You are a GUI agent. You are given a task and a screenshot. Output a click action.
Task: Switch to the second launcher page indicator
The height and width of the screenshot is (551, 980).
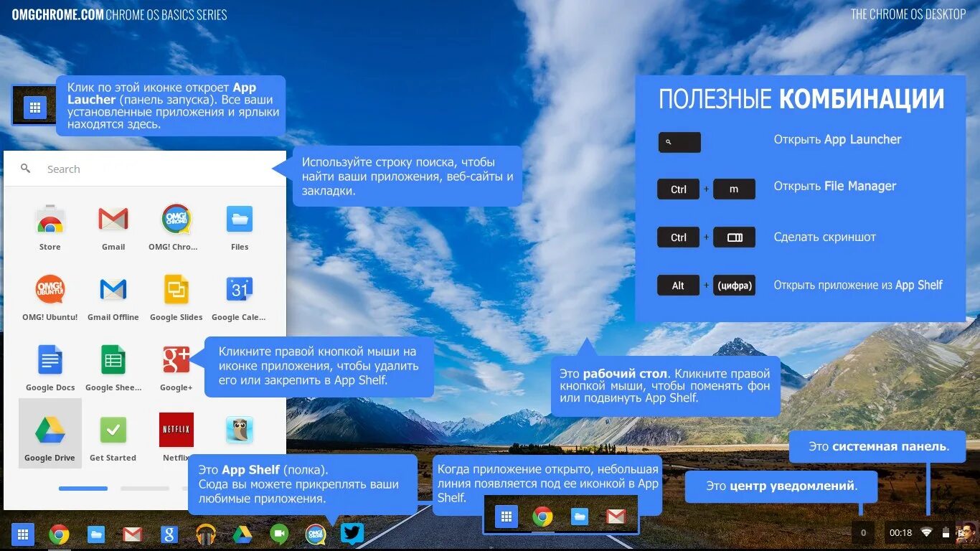coord(145,489)
